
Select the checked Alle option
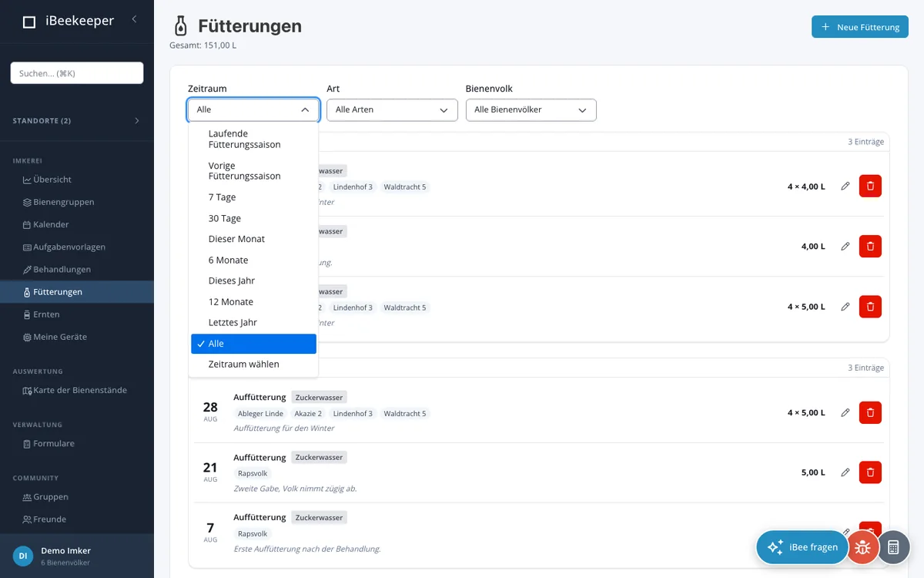click(x=253, y=344)
